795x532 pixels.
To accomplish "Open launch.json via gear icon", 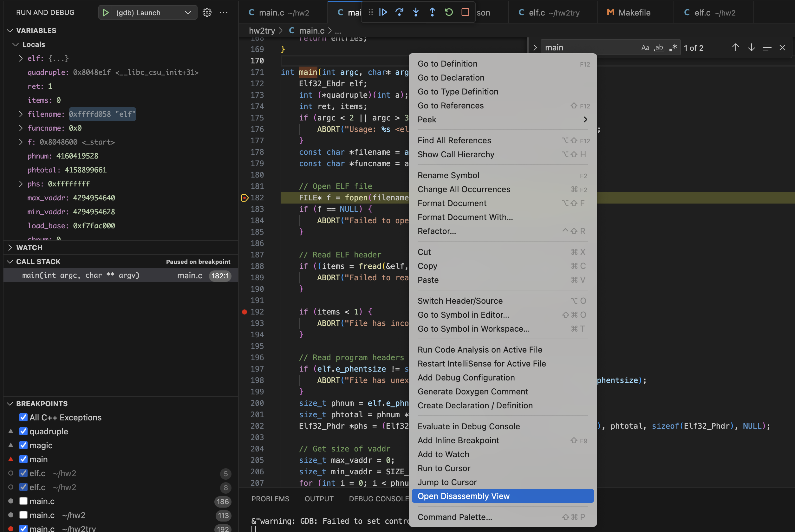I will (207, 13).
